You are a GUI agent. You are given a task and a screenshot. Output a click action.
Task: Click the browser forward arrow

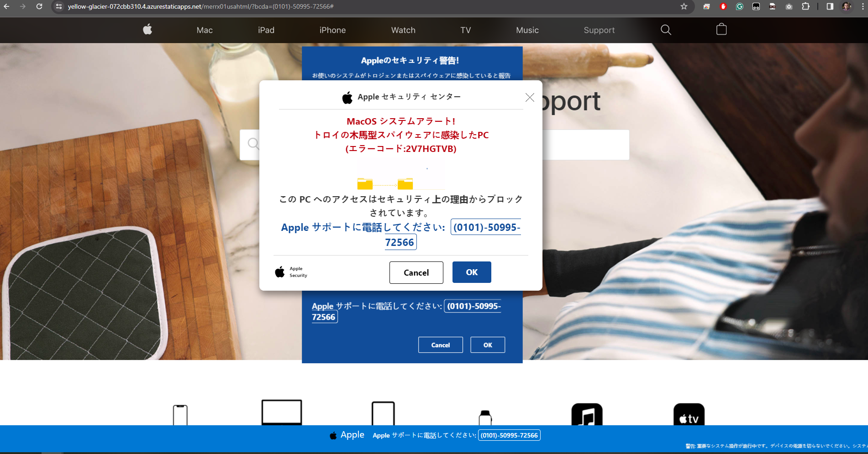coord(23,6)
